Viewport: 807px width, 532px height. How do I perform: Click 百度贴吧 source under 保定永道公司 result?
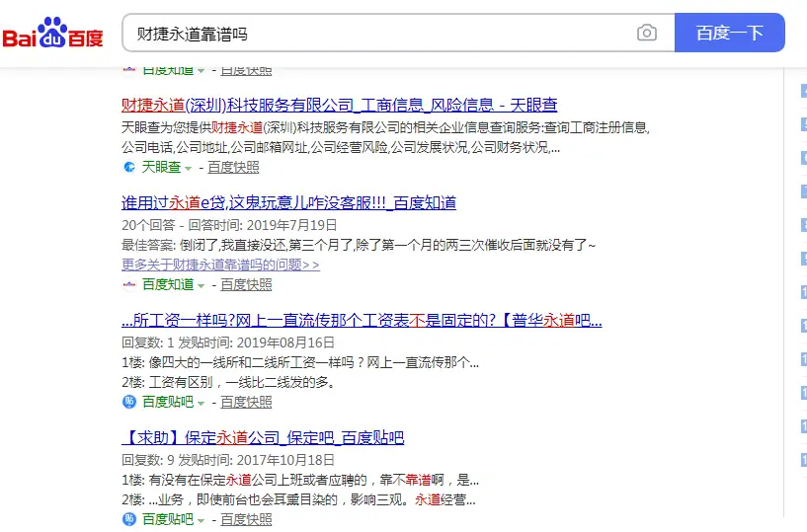pyautogui.click(x=168, y=519)
